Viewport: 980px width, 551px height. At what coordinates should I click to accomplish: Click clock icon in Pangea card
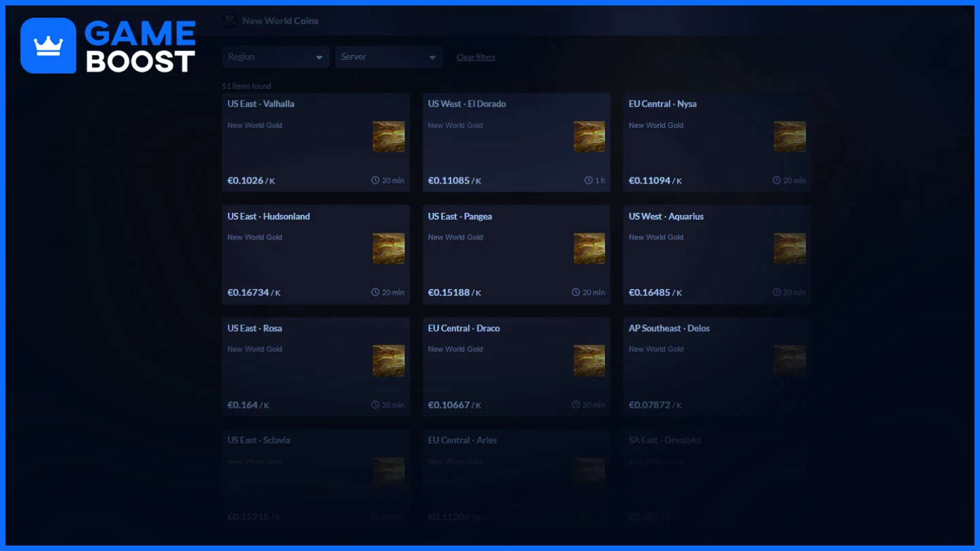(x=576, y=293)
